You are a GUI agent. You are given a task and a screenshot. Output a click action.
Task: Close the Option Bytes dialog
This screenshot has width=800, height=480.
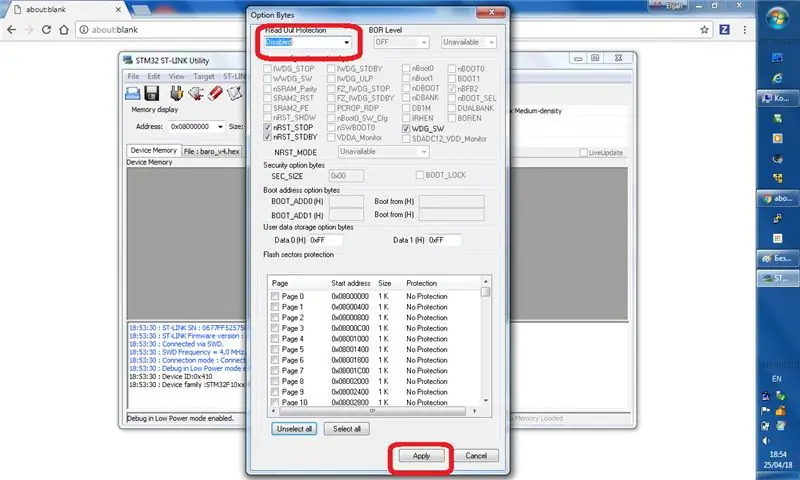491,12
